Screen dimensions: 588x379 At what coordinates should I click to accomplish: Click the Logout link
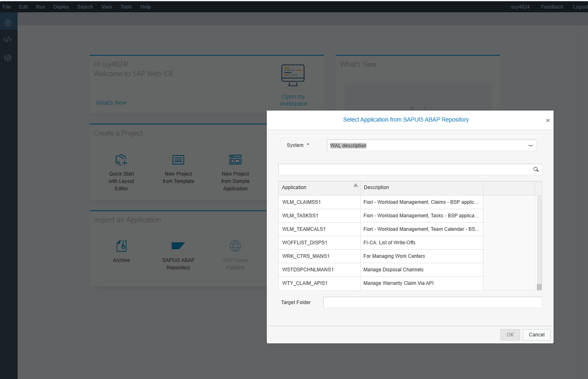[x=580, y=7]
